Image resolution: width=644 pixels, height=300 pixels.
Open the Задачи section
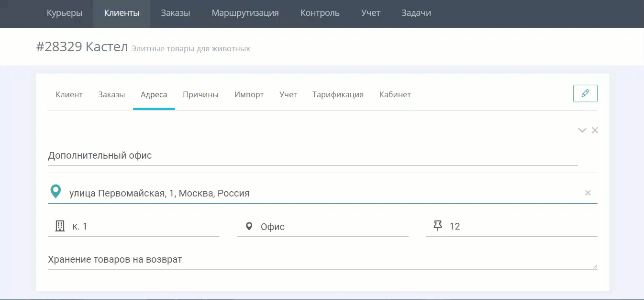click(x=416, y=13)
